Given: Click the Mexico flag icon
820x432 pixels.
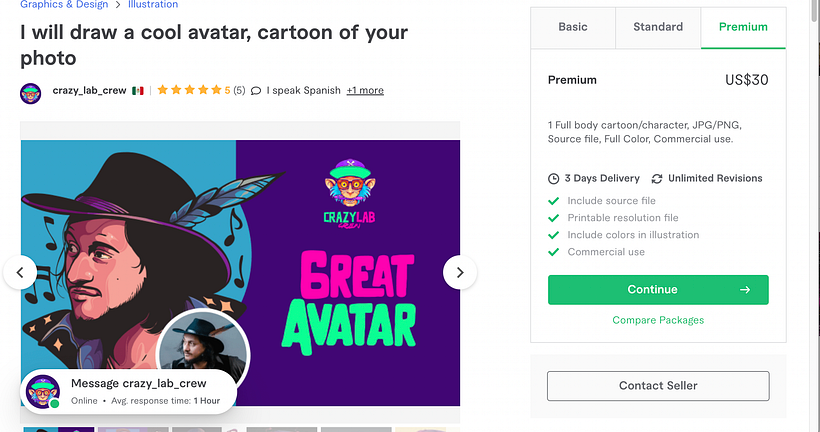Looking at the screenshot, I should coord(138,91).
